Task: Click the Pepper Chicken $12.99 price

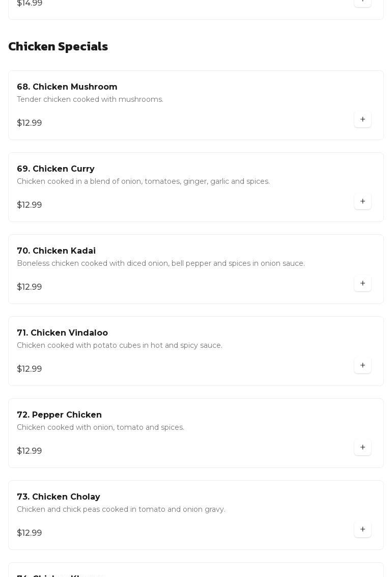Action: [x=30, y=451]
